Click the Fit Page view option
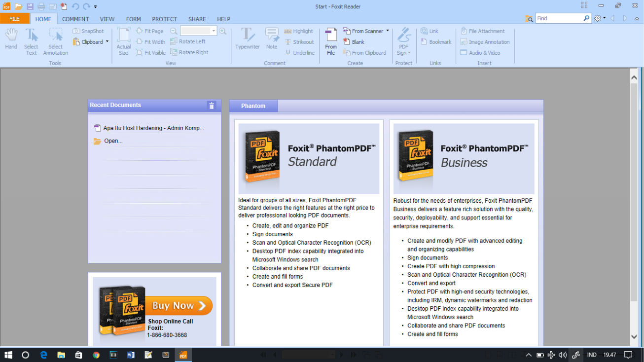The width and height of the screenshot is (644, 362). (x=149, y=31)
